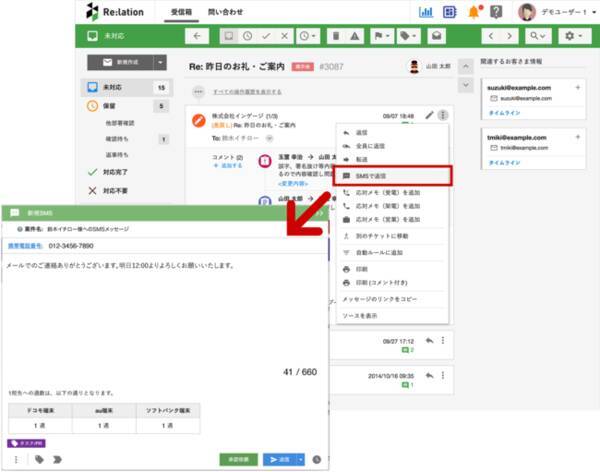The image size is (600, 472).
Task: Open the three-dot options in SMS compose footer
Action: pos(16,459)
